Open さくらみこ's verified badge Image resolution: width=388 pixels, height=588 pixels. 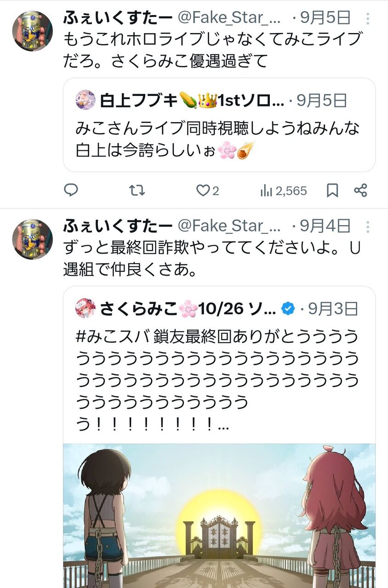288,309
